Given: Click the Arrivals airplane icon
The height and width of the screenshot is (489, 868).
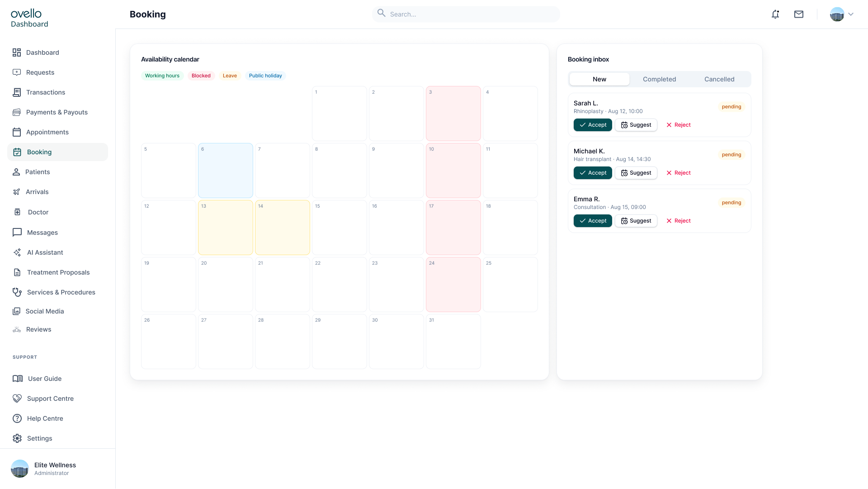Looking at the screenshot, I should [16, 192].
